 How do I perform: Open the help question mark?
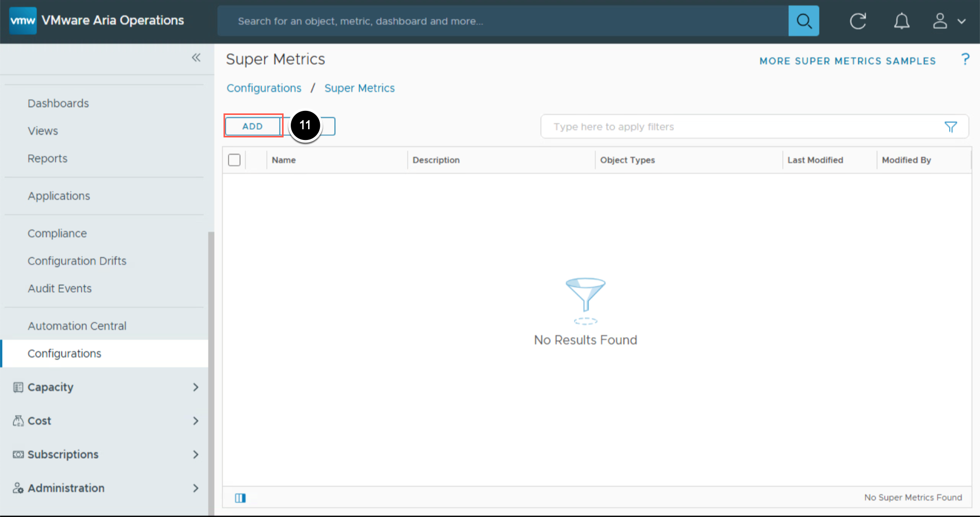coord(965,59)
